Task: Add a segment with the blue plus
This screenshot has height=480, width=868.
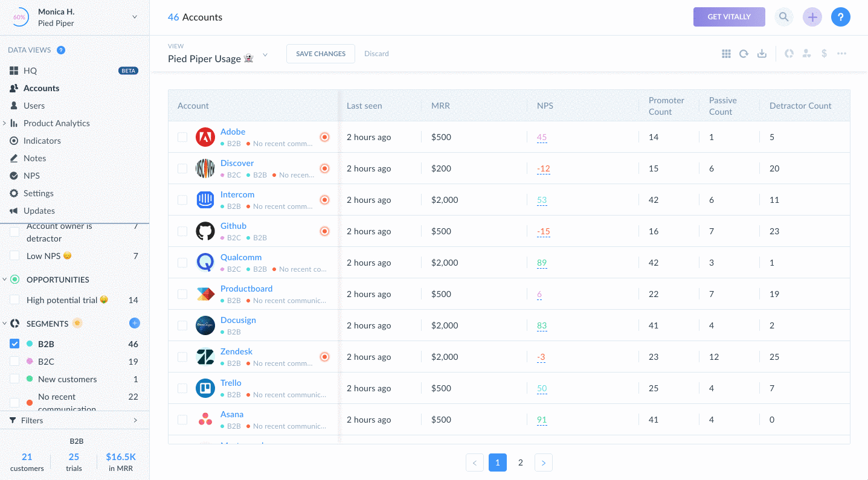Action: click(135, 323)
